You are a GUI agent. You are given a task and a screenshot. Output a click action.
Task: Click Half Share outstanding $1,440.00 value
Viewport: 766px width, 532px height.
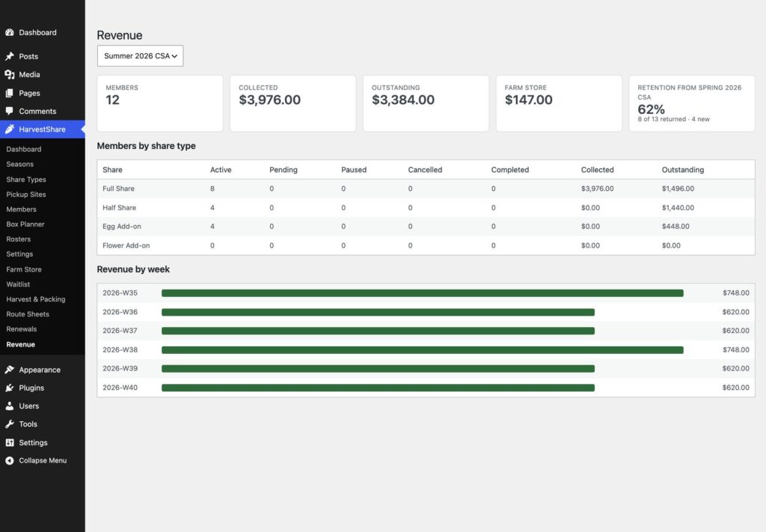click(678, 207)
